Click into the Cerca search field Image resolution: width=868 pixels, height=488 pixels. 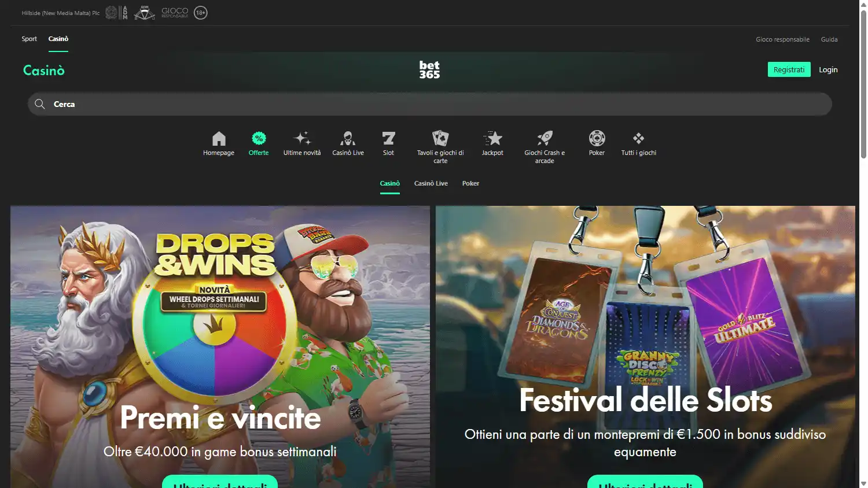(430, 104)
